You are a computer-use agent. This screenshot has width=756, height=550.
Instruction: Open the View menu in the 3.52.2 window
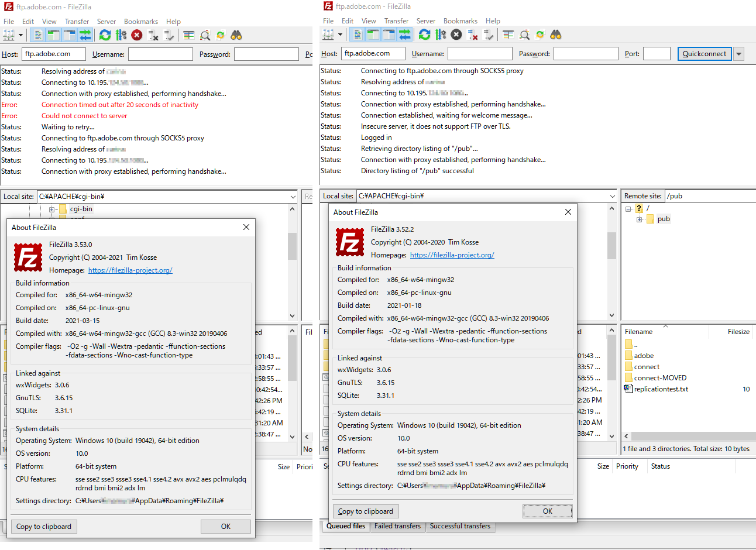point(369,21)
